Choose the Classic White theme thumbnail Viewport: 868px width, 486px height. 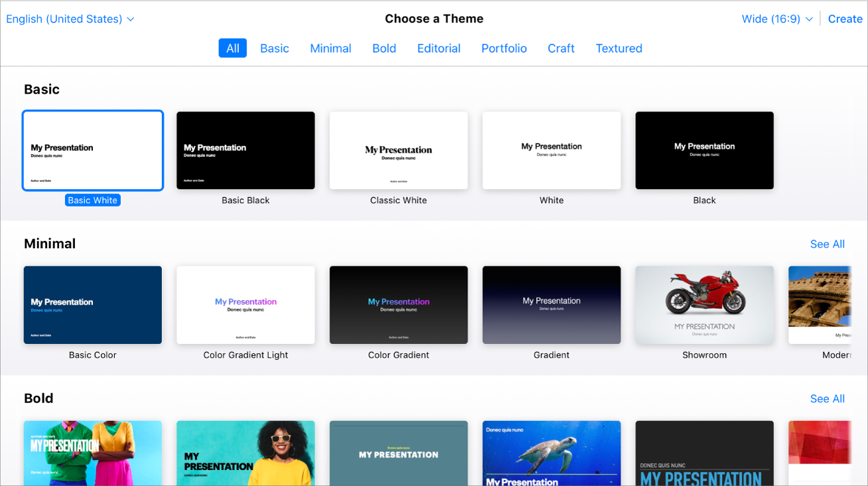pyautogui.click(x=399, y=151)
